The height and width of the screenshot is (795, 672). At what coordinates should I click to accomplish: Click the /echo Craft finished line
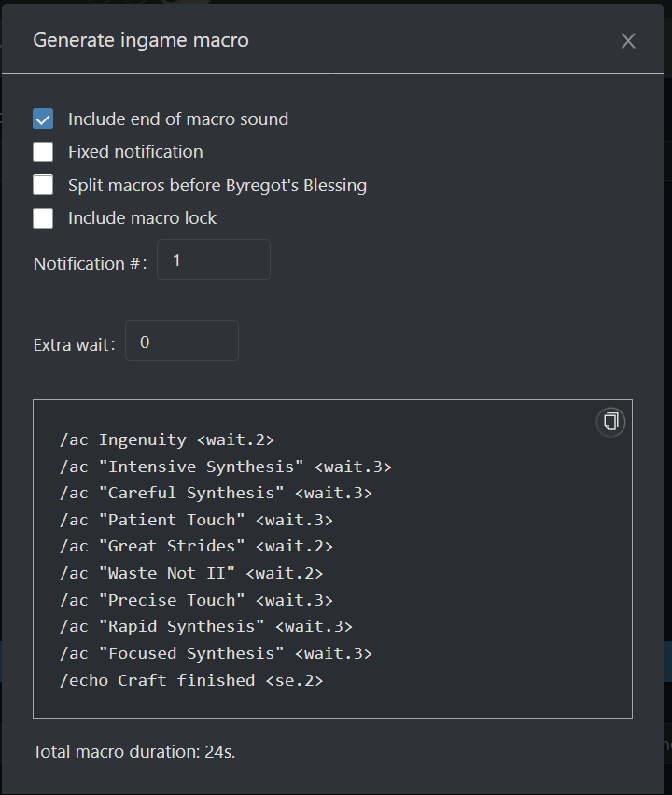190,680
